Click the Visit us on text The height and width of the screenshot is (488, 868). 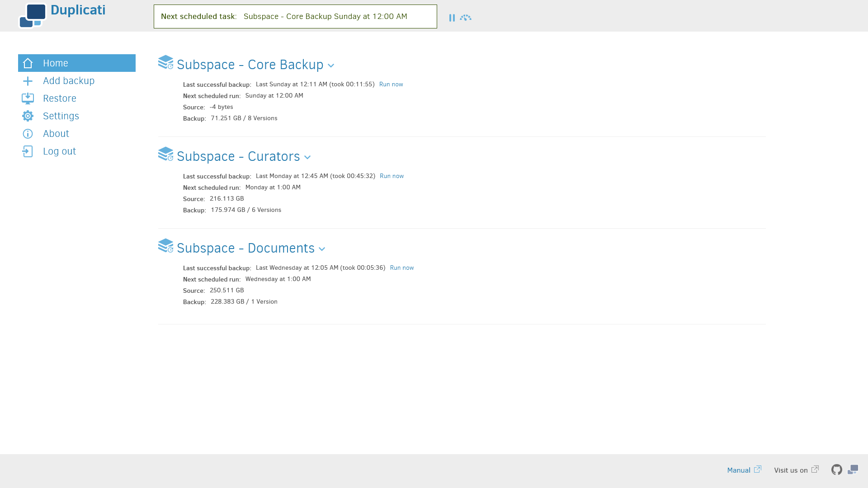791,470
